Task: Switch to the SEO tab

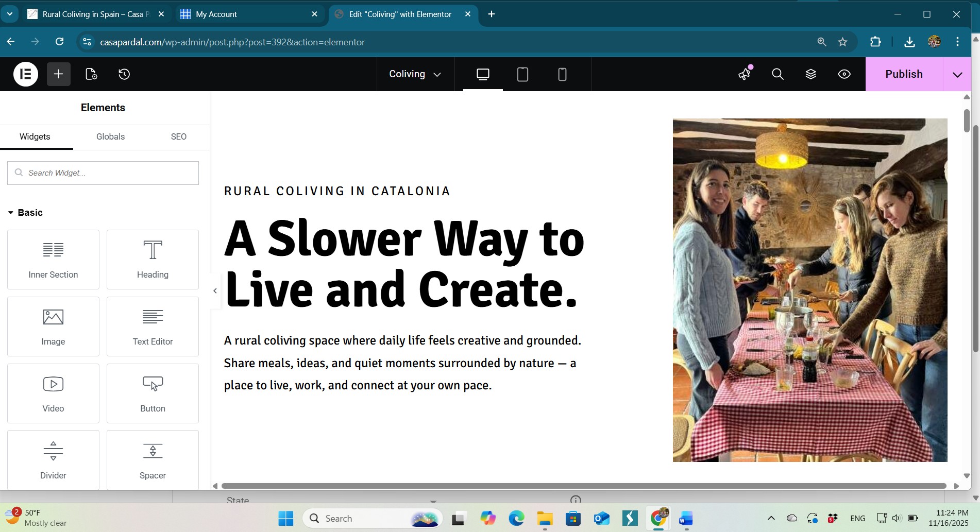Action: tap(178, 136)
